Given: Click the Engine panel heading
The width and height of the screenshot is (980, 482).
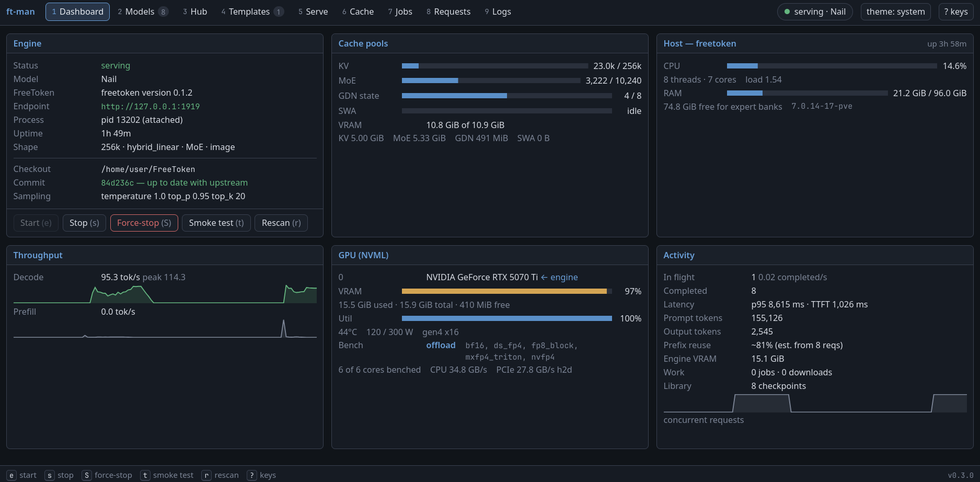Looking at the screenshot, I should (x=27, y=43).
